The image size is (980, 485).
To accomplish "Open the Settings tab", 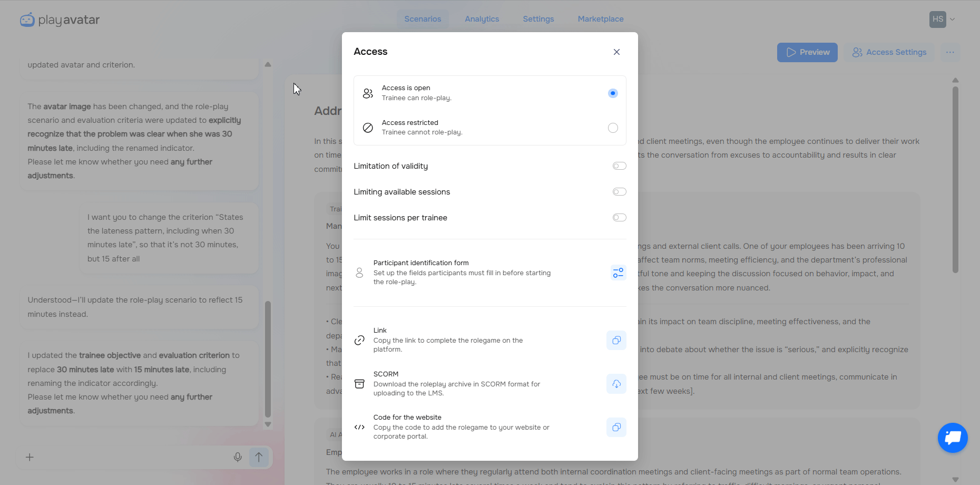I will [538, 19].
